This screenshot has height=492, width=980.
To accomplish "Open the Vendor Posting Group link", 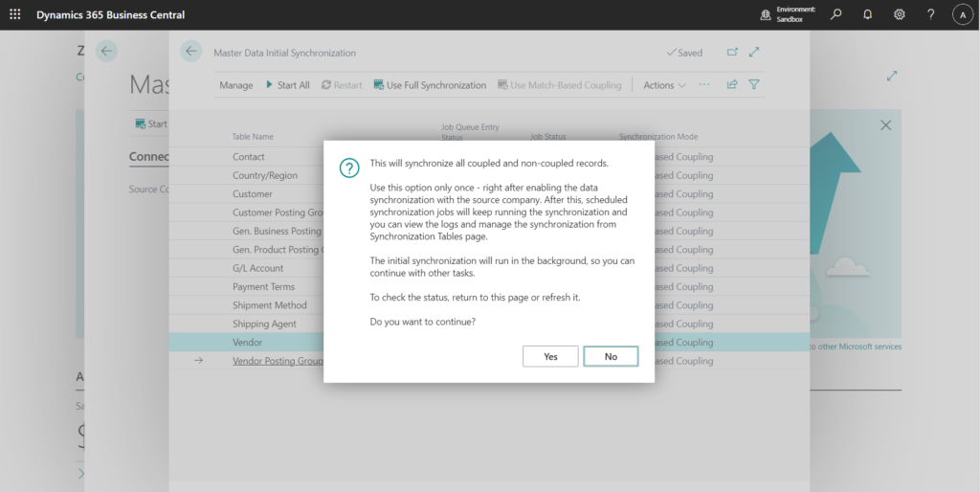I will tap(278, 361).
